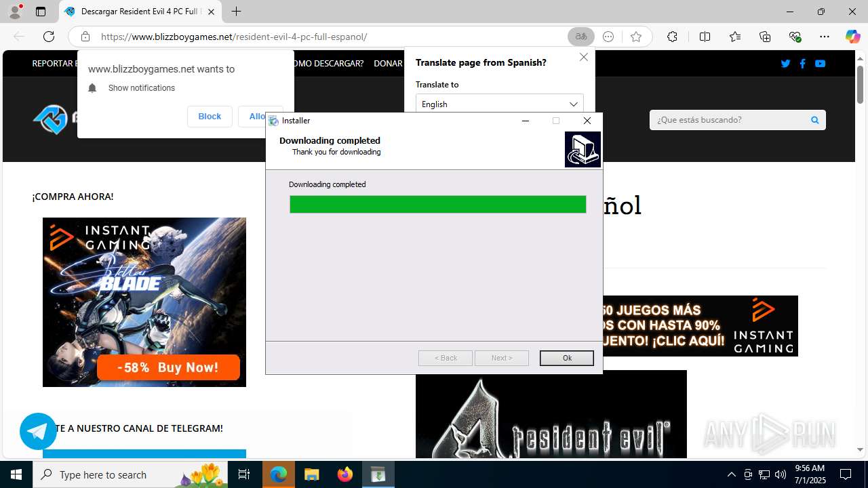Open the REPORTAR menu item

point(54,64)
